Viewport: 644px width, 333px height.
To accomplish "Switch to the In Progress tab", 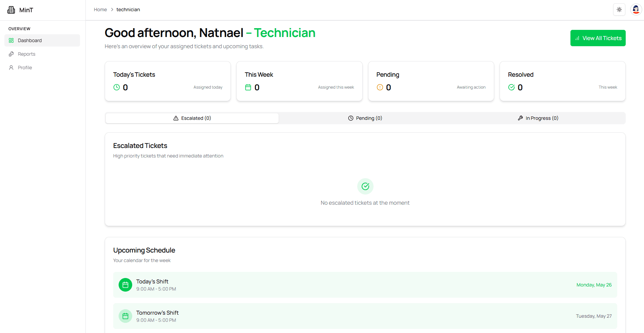I will [x=538, y=118].
